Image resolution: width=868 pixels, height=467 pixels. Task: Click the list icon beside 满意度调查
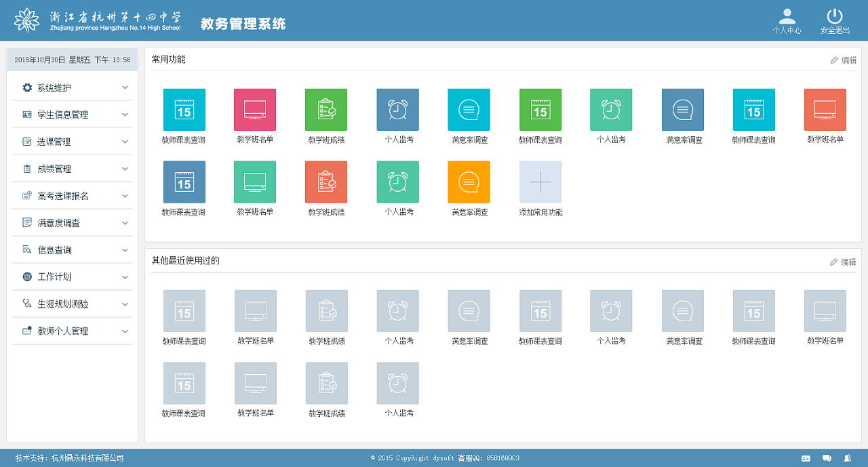pos(27,222)
